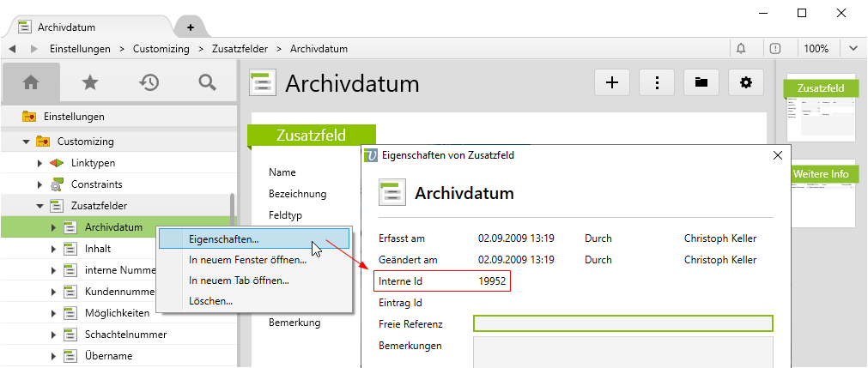Choose Löschen... in the context menu

[x=211, y=301]
